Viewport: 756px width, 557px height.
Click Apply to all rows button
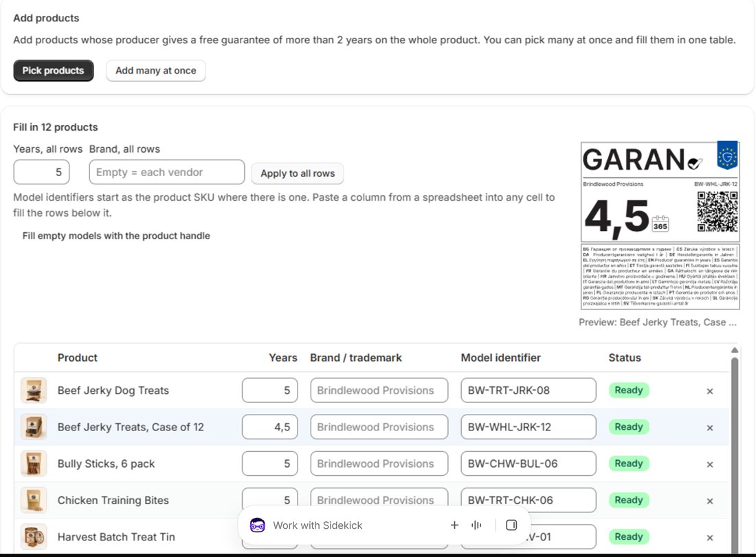pos(298,173)
